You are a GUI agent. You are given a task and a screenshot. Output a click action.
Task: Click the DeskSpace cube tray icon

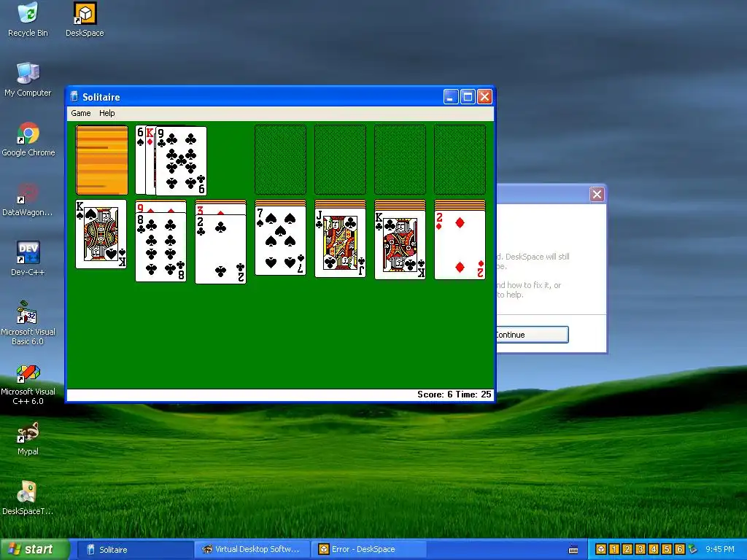tap(601, 549)
